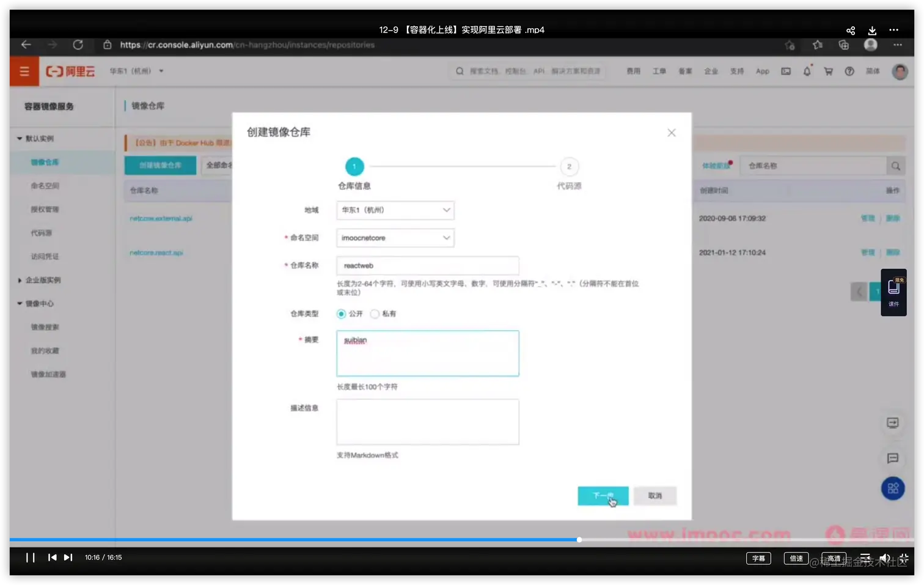This screenshot has height=585, width=924.
Task: Click 取消 to cancel the dialog
Action: coord(655,496)
